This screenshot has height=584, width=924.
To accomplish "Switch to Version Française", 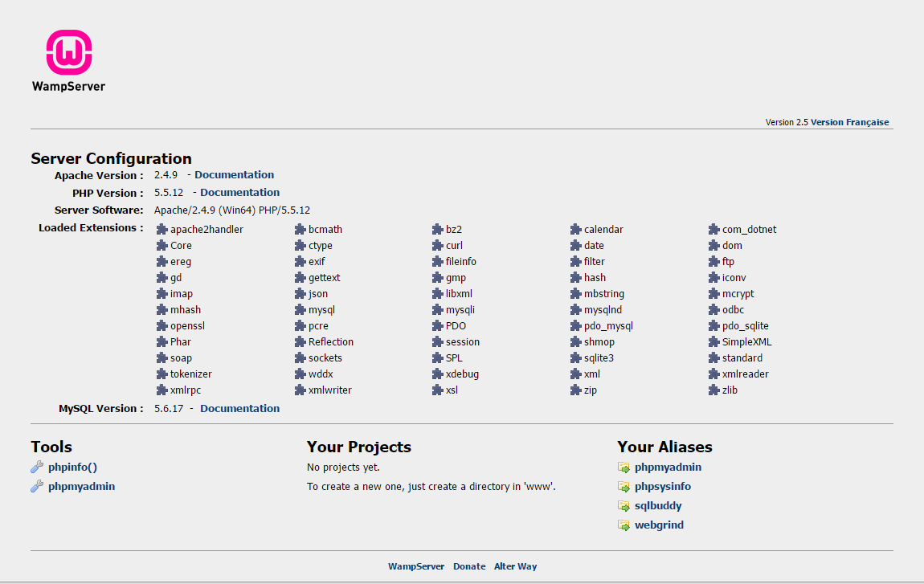I will click(850, 122).
